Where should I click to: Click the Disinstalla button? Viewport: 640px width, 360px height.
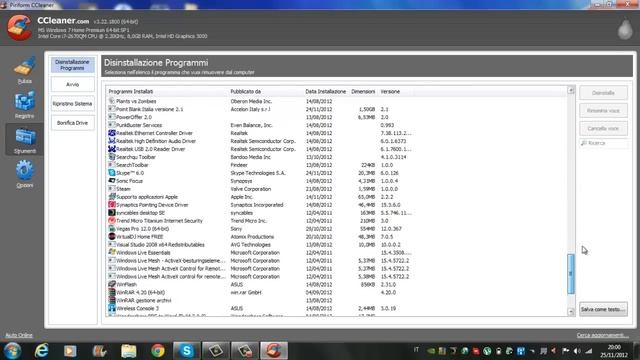pos(603,93)
